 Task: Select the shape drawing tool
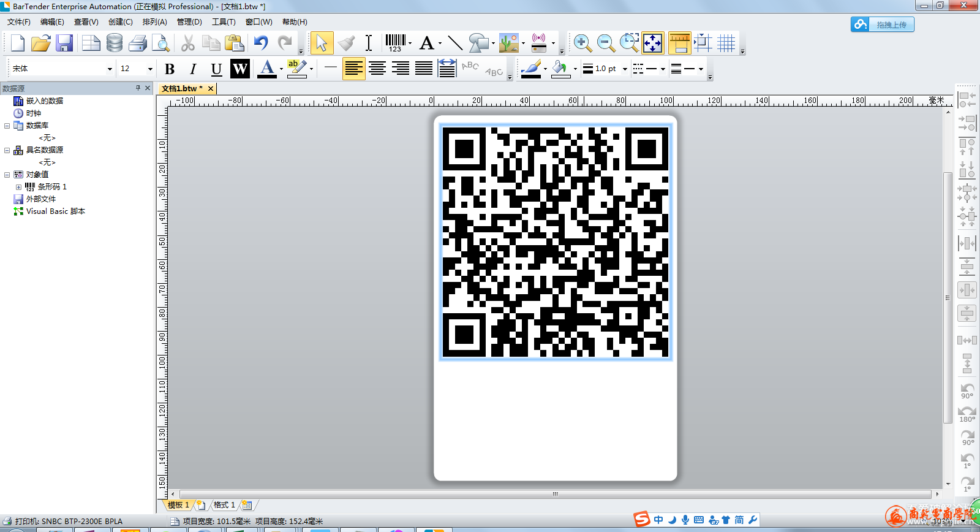479,43
